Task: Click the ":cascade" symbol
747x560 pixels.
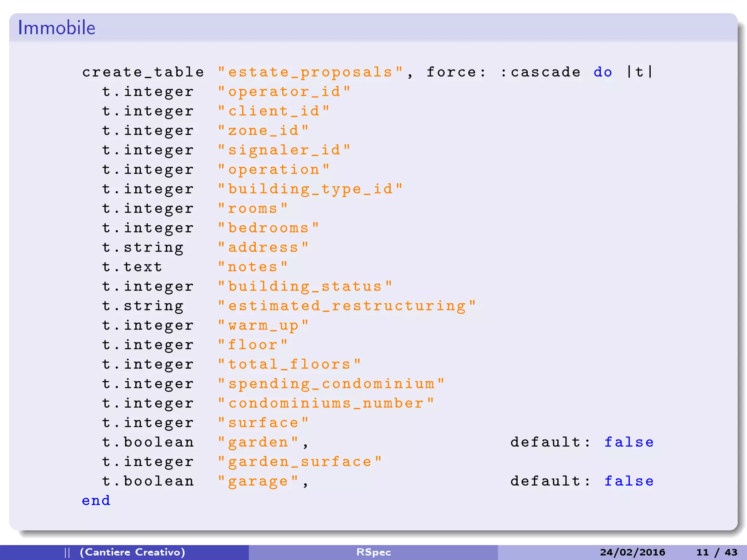Action: (x=540, y=72)
